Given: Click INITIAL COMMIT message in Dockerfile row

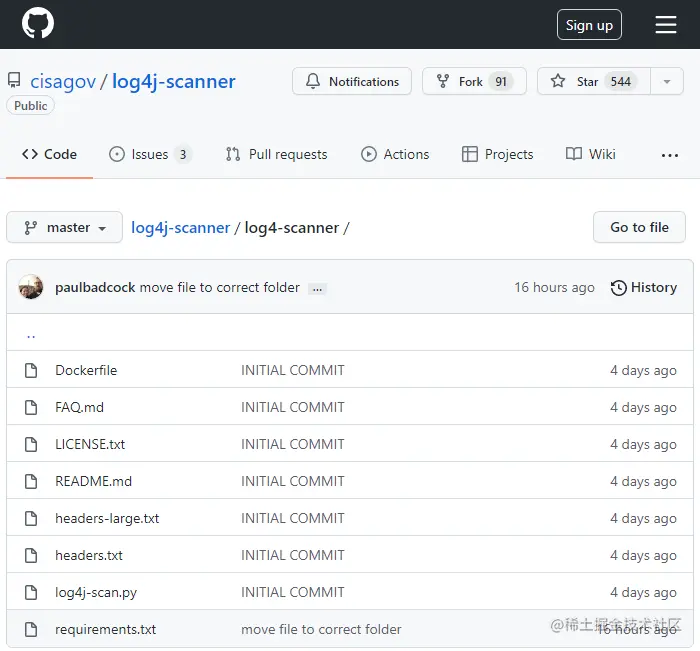Looking at the screenshot, I should tap(293, 370).
